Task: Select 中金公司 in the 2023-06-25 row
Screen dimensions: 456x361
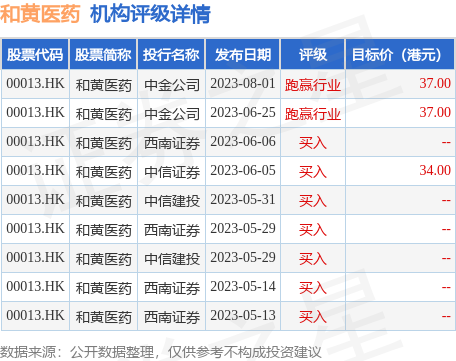Action: (x=172, y=114)
